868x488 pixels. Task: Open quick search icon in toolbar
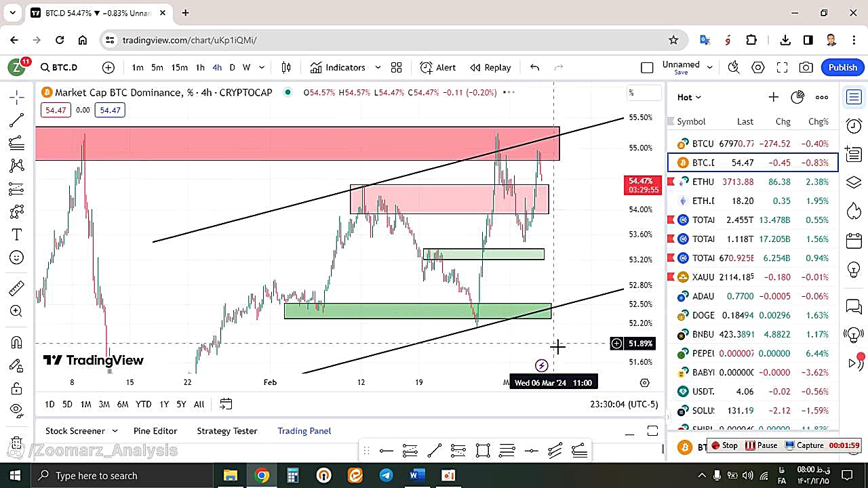coord(733,67)
